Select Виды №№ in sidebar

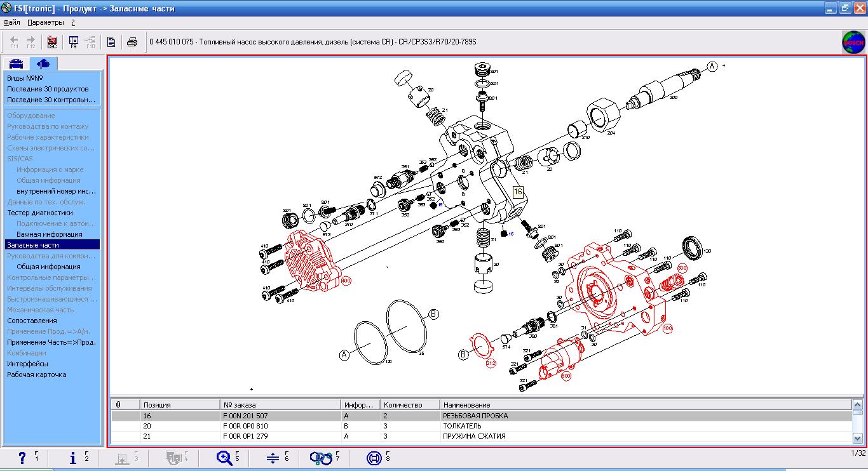click(x=25, y=78)
